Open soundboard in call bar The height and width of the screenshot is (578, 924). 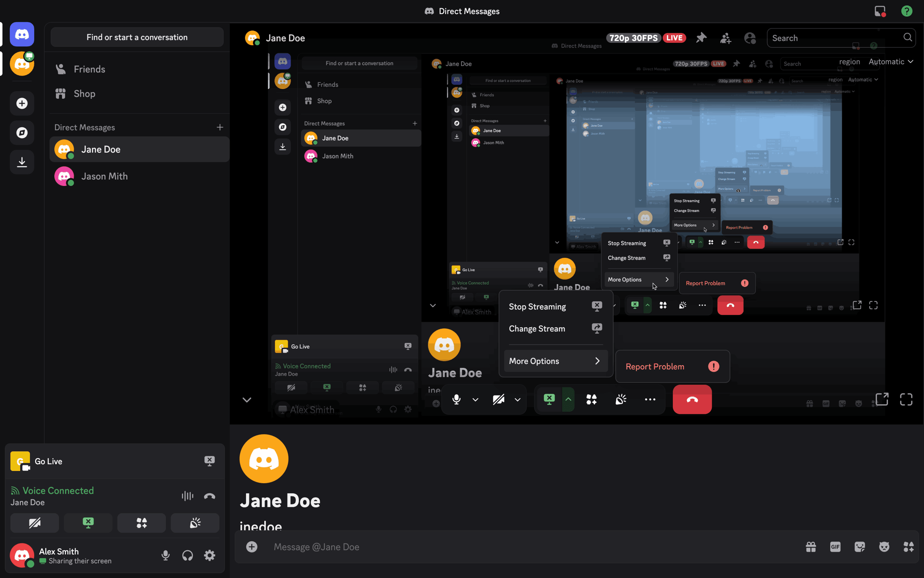621,399
